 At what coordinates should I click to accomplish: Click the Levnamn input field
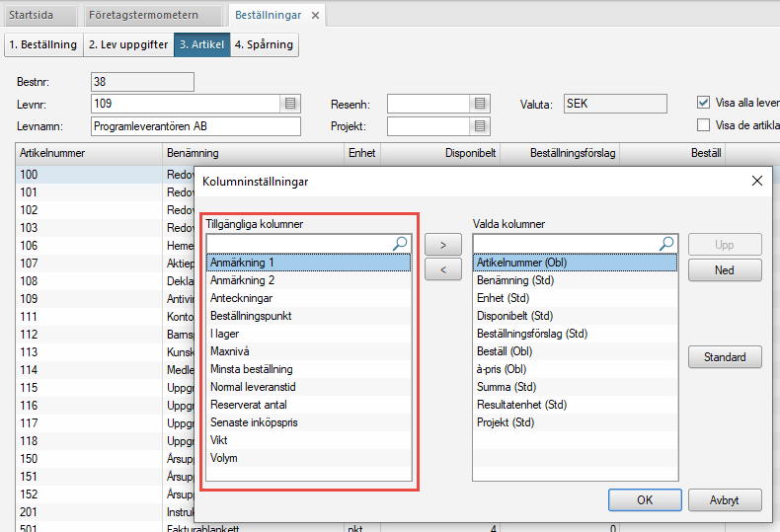tap(195, 126)
